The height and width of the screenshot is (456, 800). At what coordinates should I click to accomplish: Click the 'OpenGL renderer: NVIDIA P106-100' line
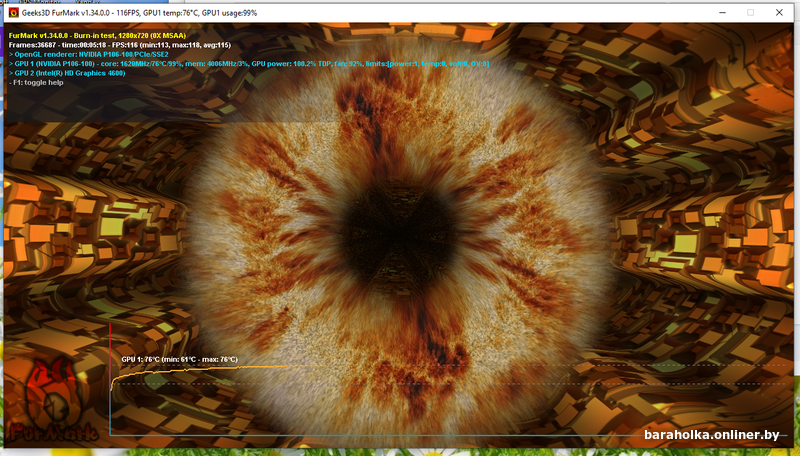[x=89, y=54]
